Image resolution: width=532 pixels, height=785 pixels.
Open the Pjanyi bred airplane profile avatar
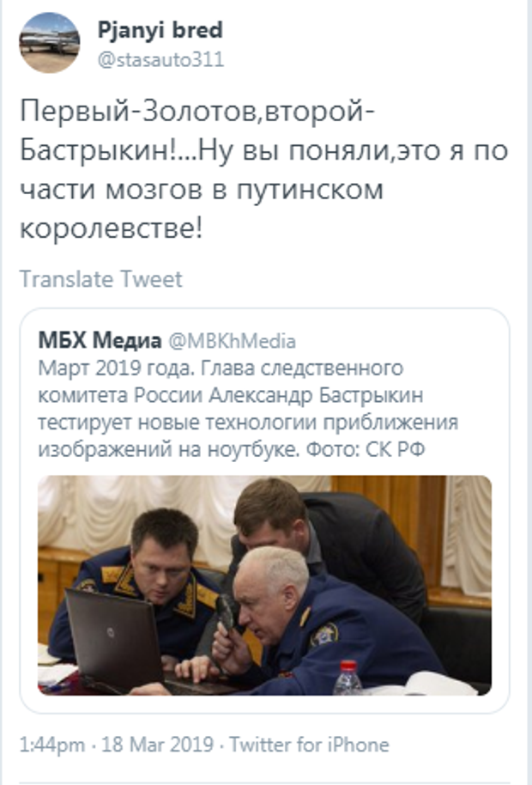pyautogui.click(x=49, y=43)
